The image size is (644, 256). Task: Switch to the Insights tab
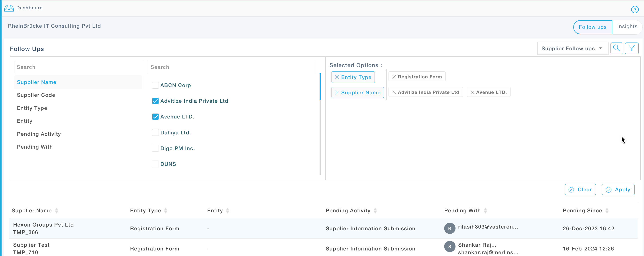(x=627, y=27)
